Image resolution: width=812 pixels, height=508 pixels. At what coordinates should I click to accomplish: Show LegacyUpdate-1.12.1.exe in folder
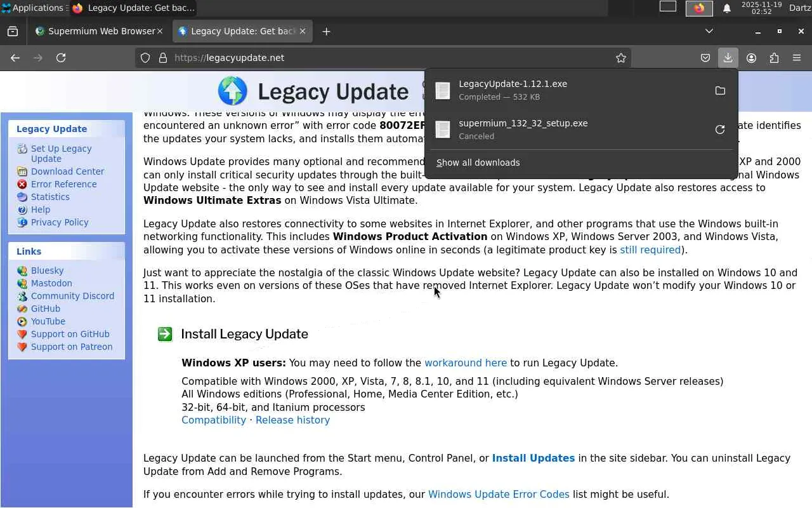720,91
